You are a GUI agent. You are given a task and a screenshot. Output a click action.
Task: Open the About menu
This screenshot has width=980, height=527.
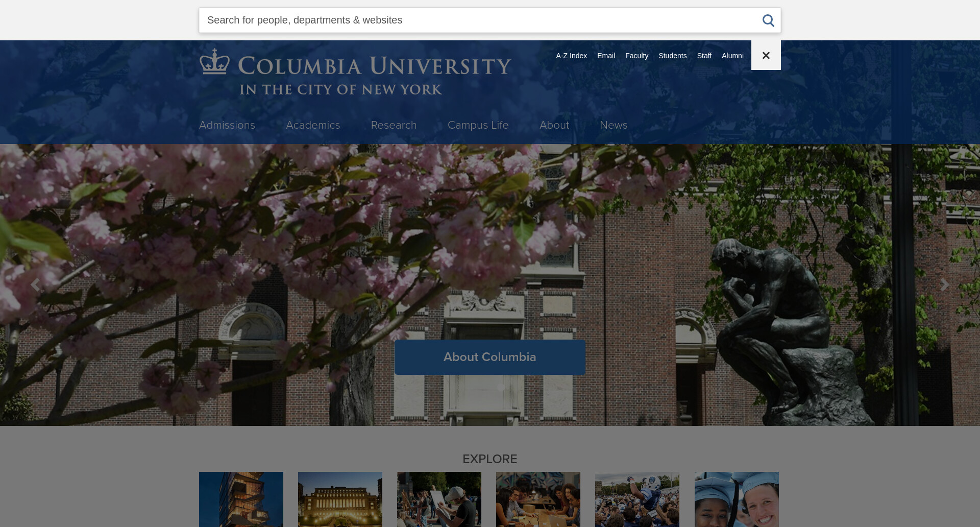coord(554,125)
